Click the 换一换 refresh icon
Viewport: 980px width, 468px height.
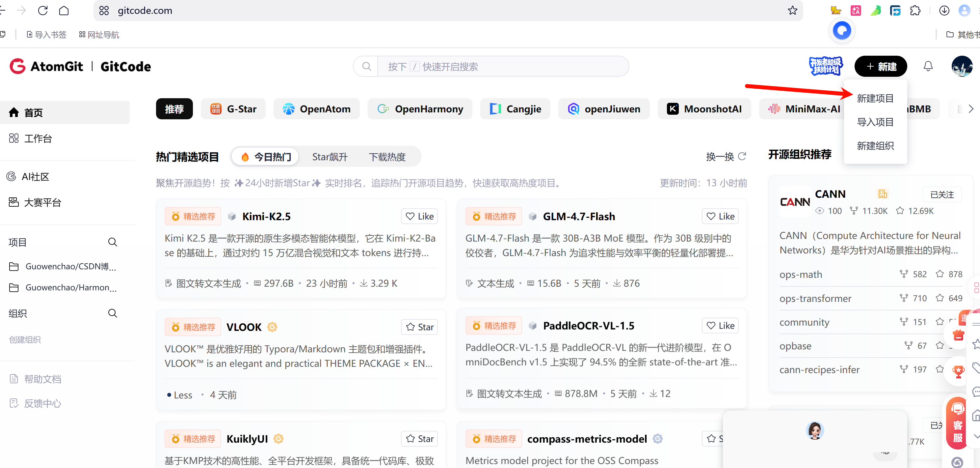click(742, 156)
